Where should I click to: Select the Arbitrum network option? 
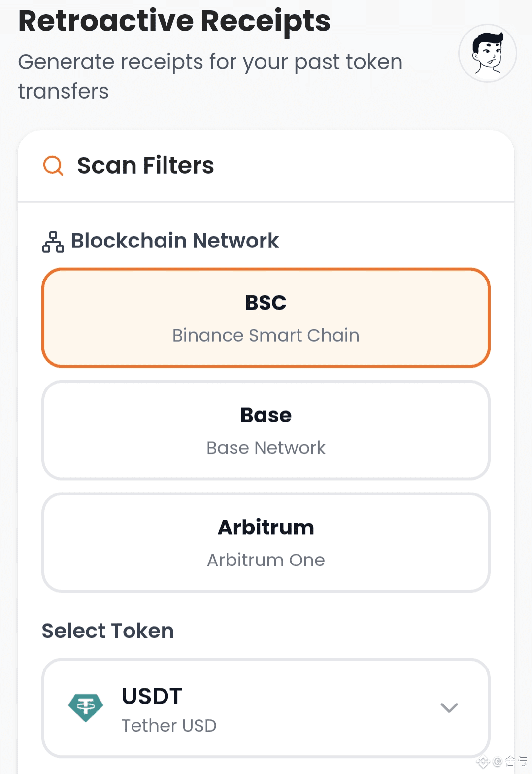click(266, 542)
